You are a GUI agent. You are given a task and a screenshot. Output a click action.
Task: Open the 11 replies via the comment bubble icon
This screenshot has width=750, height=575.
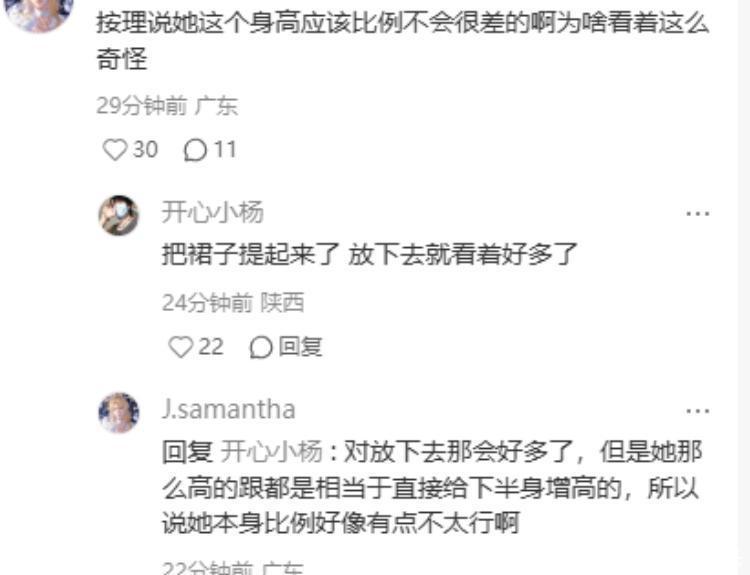click(x=195, y=150)
